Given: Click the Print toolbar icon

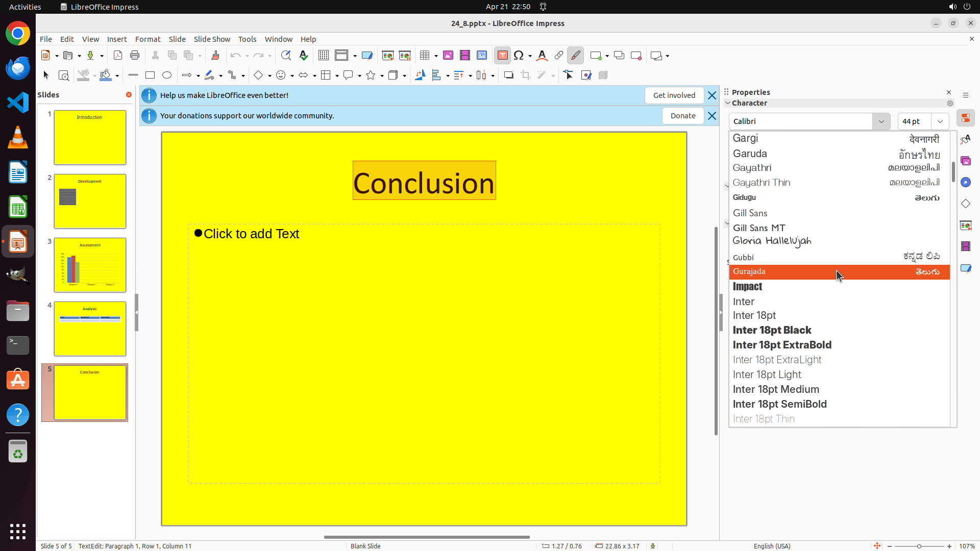Looking at the screenshot, I should click(135, 56).
